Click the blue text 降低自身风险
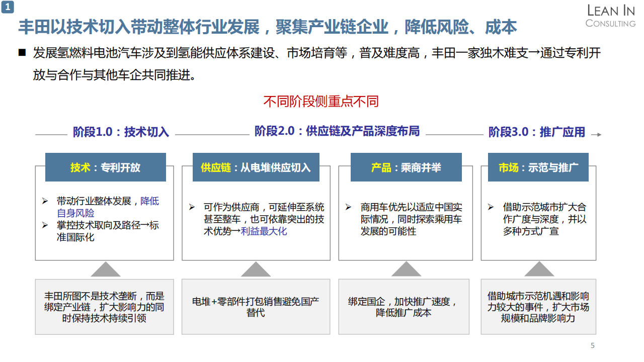The width and height of the screenshot is (644, 362). click(x=108, y=207)
